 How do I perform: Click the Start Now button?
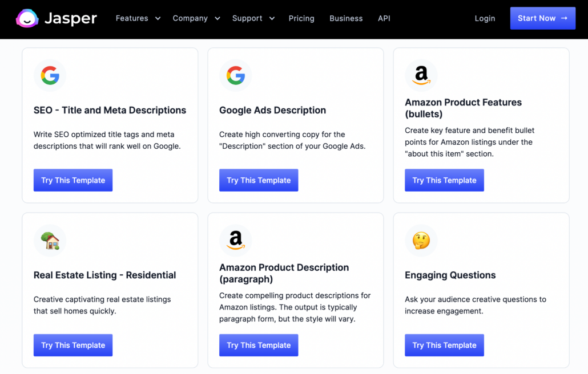542,18
